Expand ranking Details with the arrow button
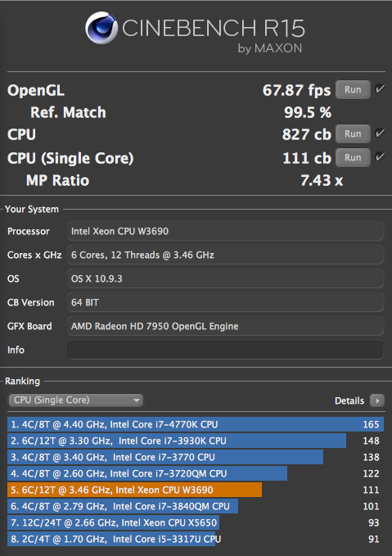 click(x=376, y=400)
